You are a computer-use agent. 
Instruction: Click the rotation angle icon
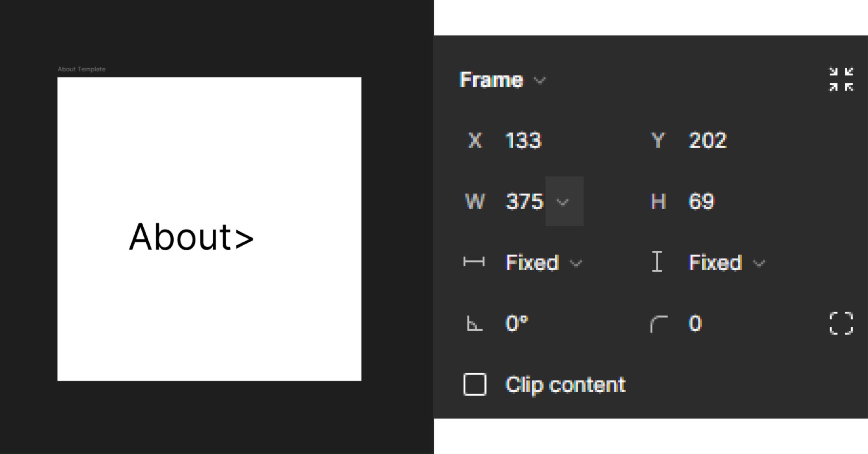475,324
